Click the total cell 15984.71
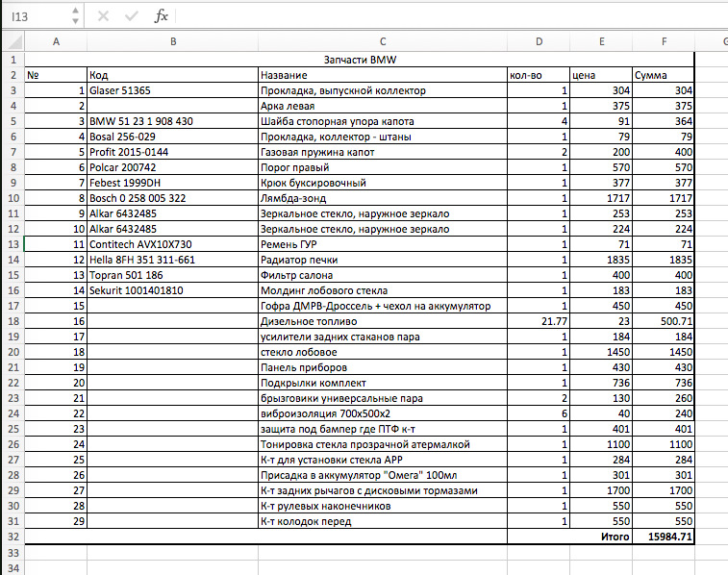This screenshot has width=728, height=575. pos(664,537)
